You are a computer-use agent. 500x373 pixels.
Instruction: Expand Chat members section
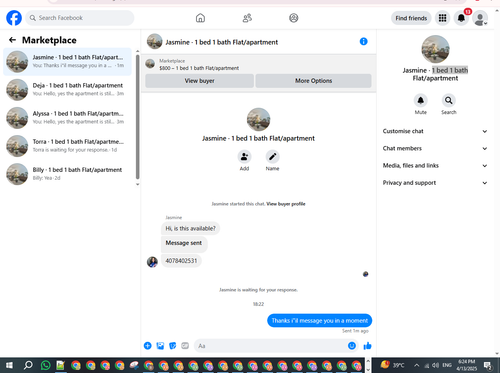point(435,148)
